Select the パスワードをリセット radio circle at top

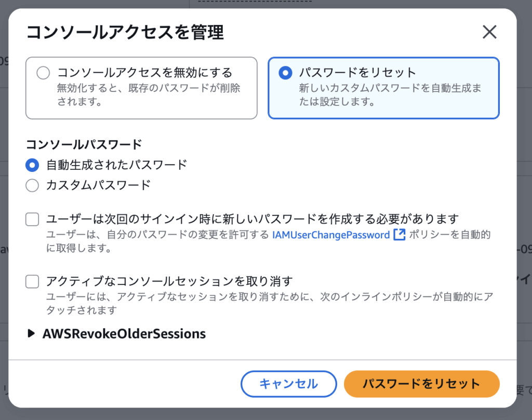(285, 73)
